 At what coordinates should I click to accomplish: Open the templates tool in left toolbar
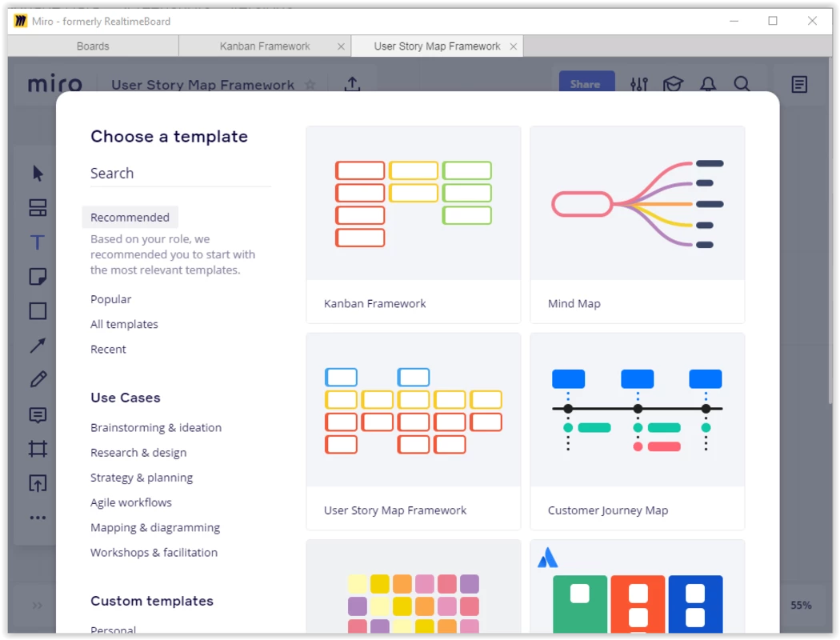pos(38,208)
